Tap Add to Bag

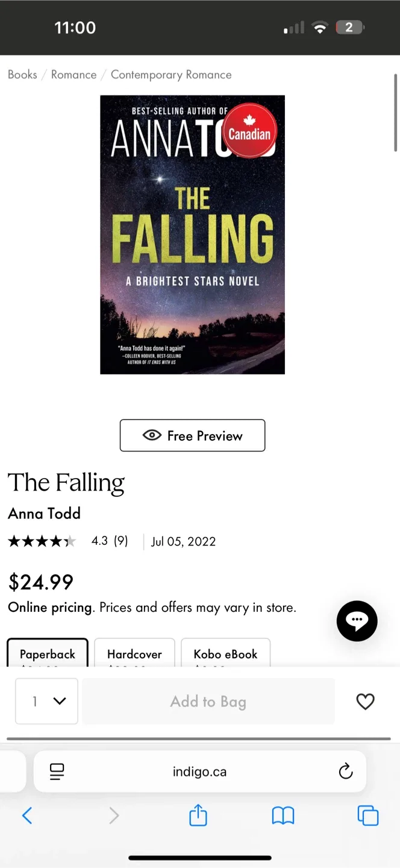tap(208, 701)
